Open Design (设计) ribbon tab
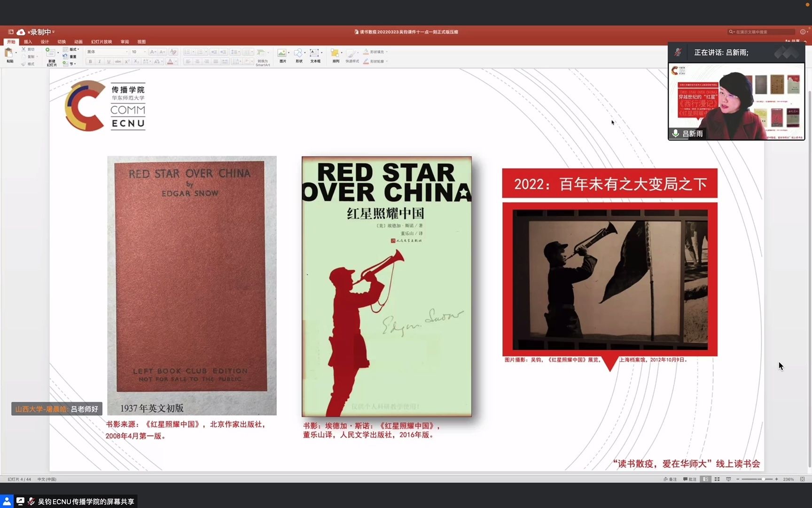This screenshot has width=812, height=508. [x=45, y=42]
